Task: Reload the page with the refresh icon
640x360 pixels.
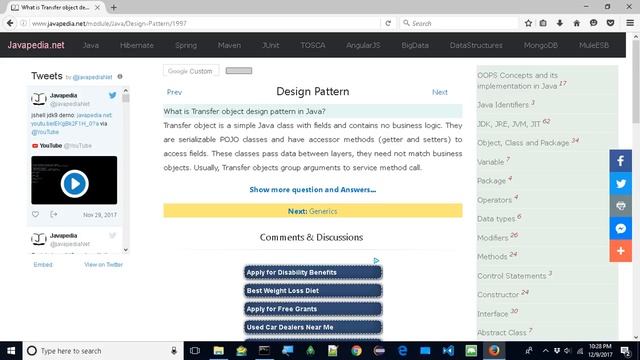Action: 388,23
